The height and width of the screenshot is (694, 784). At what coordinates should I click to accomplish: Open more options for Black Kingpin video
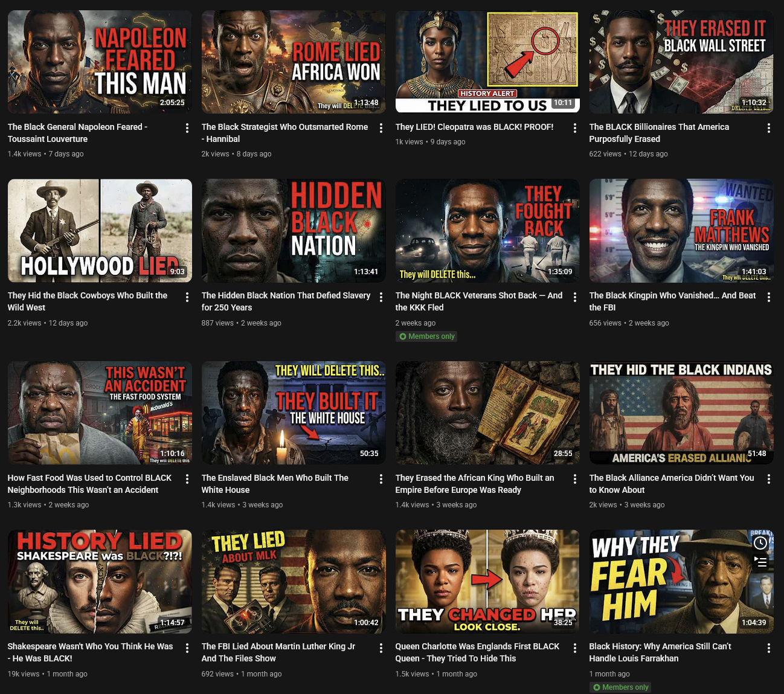[x=769, y=297]
